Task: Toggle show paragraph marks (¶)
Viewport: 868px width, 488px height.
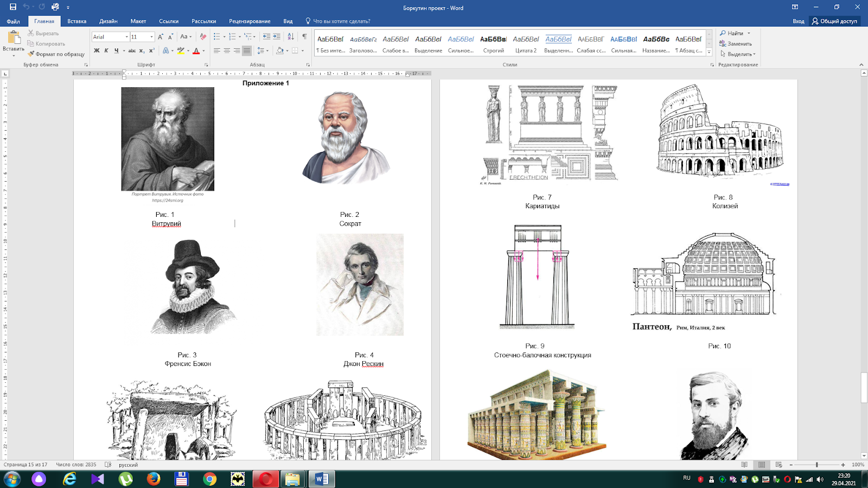Action: click(304, 36)
